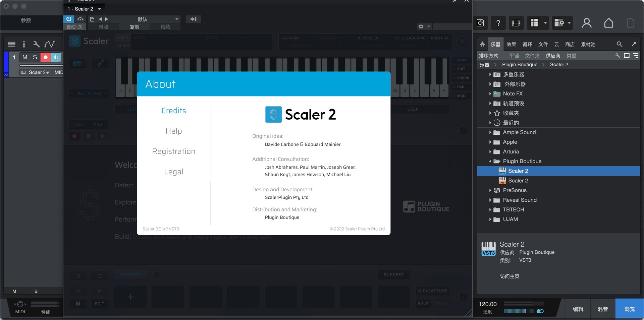Viewport: 644px width, 320px height.
Task: Switch to the 文件 browser tab
Action: (x=543, y=44)
